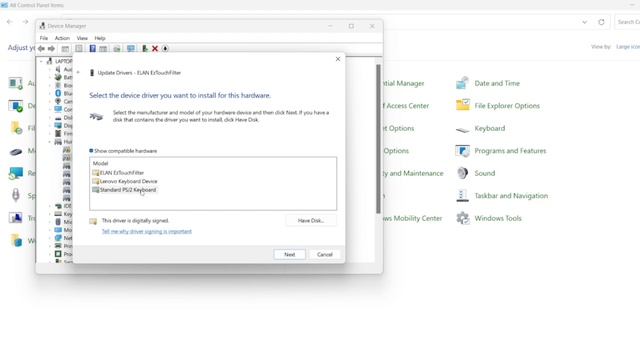Open the View menu in Device Manager
The image size is (640, 360).
click(82, 38)
